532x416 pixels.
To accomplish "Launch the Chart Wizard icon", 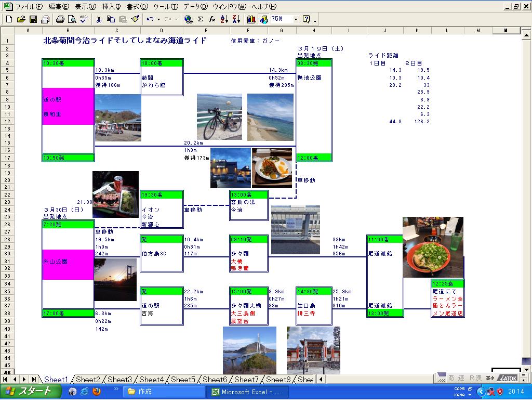I will point(251,19).
